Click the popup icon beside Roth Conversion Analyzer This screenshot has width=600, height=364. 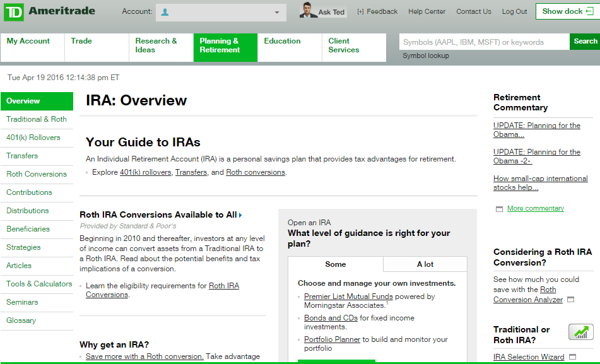(570, 299)
